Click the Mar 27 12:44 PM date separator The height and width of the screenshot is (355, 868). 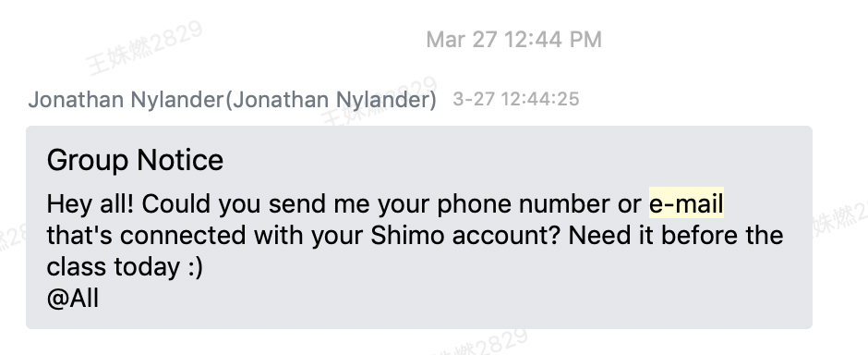513,40
